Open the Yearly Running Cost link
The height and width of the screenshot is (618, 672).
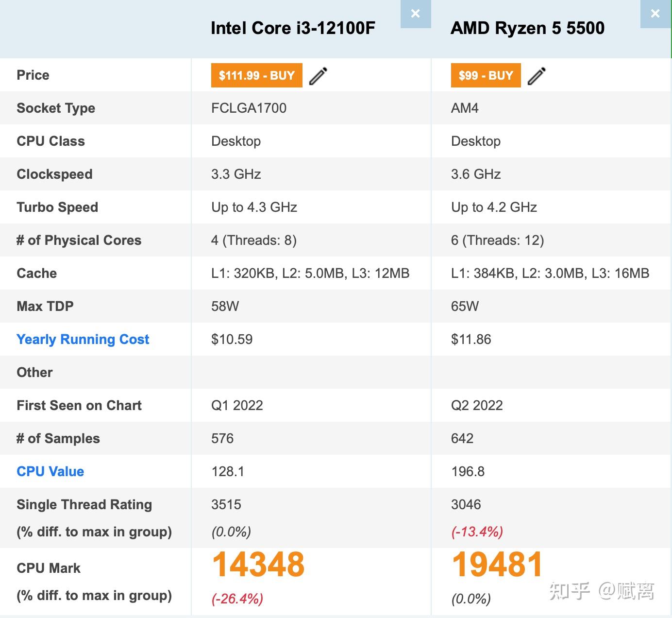83,339
